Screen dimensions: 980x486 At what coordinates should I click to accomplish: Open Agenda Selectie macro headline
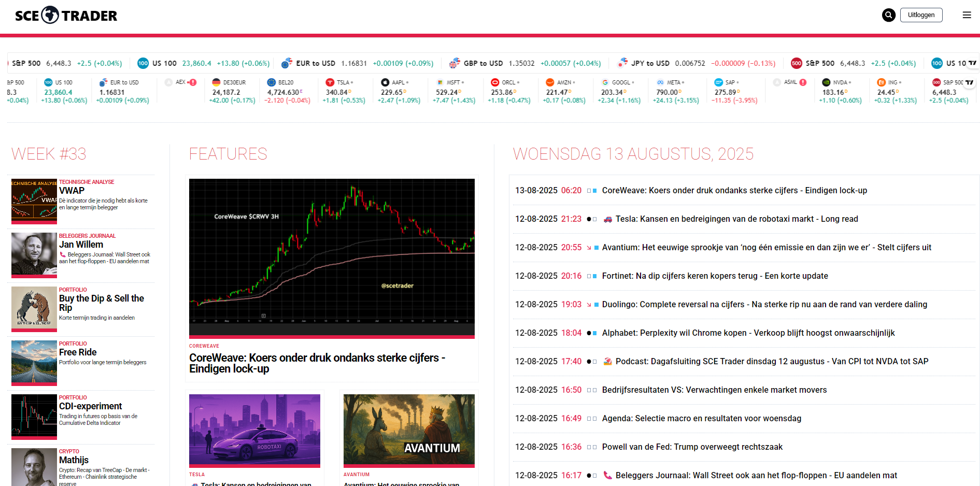(702, 419)
